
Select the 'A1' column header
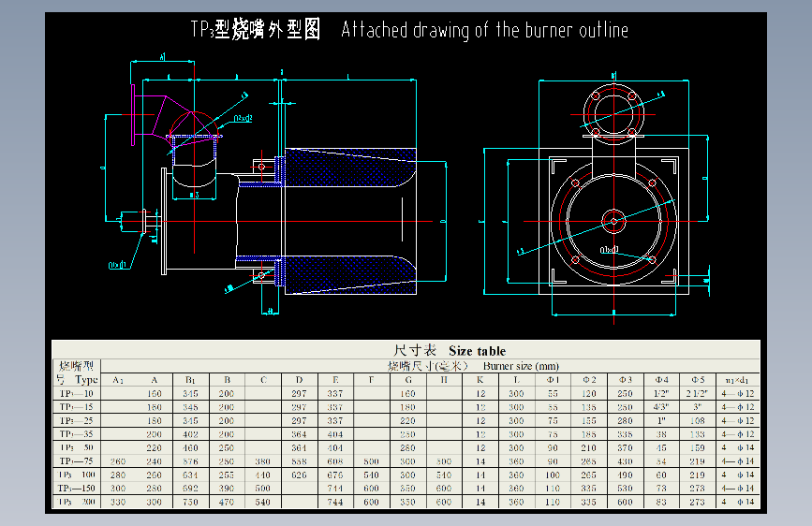coord(118,380)
